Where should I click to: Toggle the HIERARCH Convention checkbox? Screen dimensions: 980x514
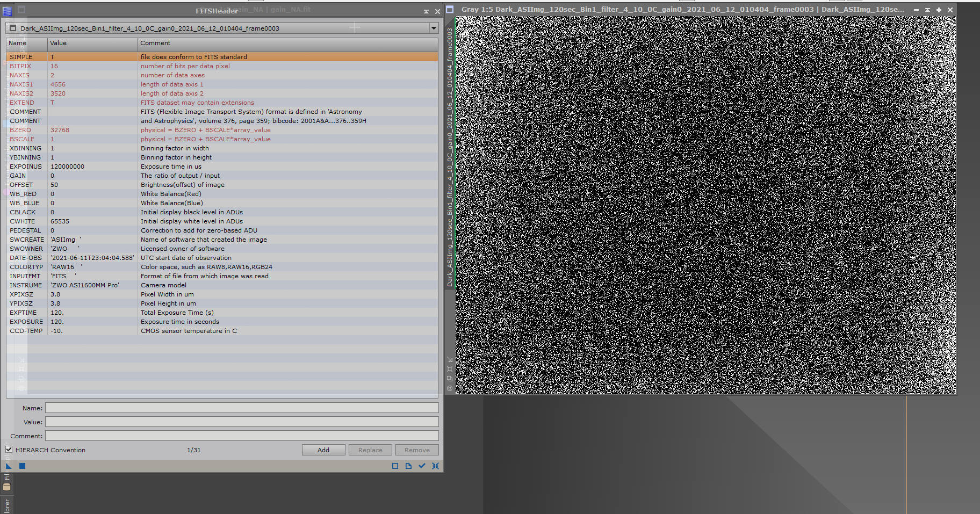(x=9, y=450)
